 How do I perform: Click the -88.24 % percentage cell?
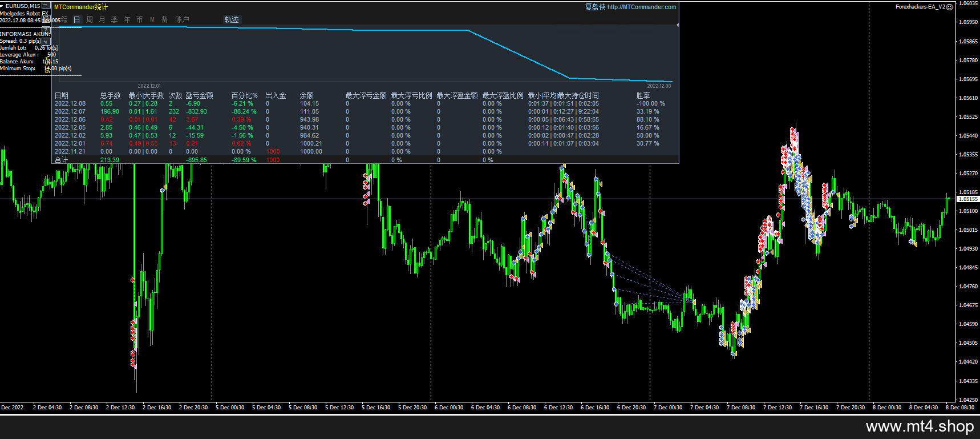[244, 112]
